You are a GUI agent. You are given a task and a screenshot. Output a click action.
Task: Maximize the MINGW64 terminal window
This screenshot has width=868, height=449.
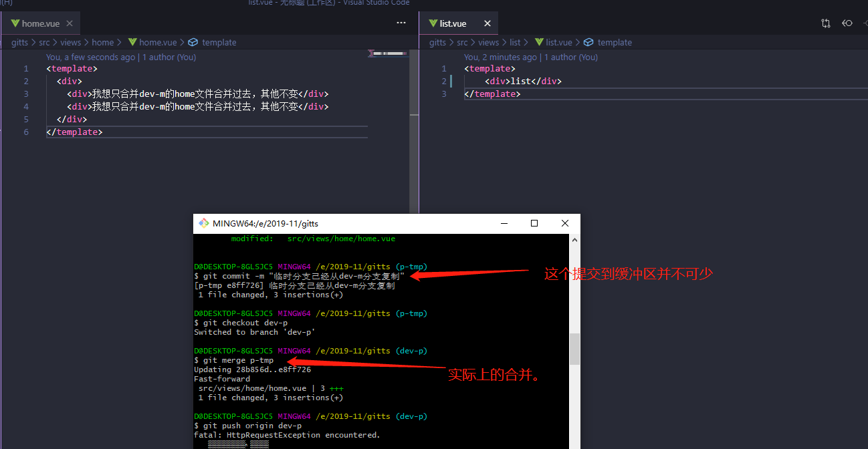point(534,223)
